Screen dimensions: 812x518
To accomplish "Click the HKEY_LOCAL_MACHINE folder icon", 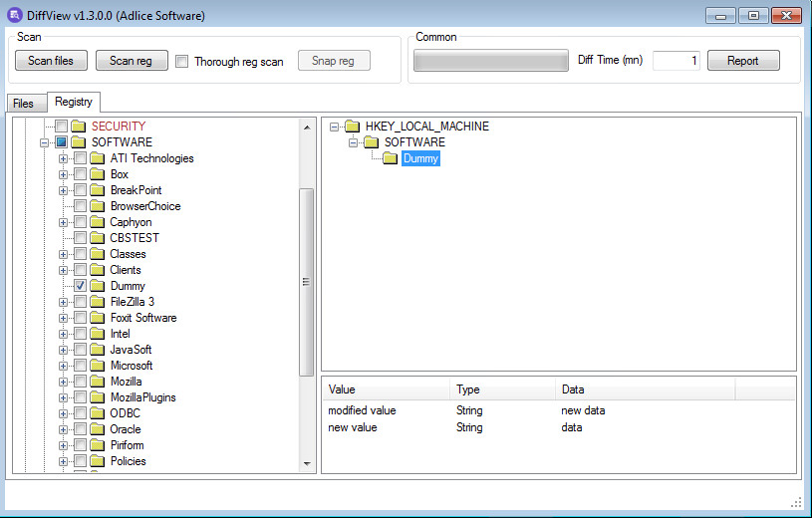I will tap(352, 126).
